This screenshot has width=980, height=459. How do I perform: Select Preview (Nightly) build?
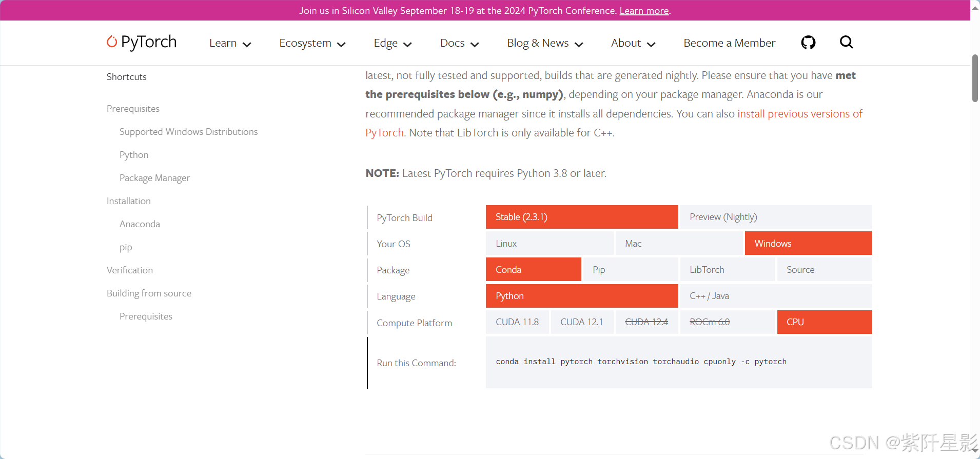tap(776, 217)
